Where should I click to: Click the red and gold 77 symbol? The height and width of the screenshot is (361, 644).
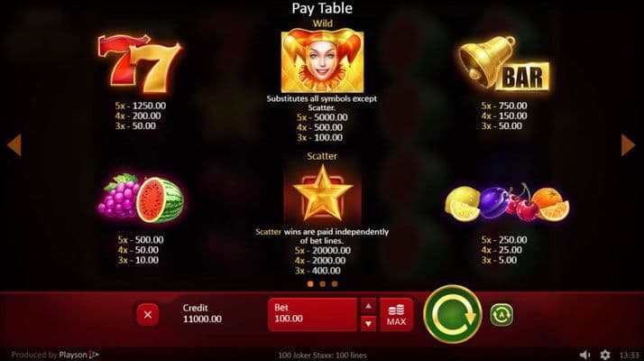140,64
